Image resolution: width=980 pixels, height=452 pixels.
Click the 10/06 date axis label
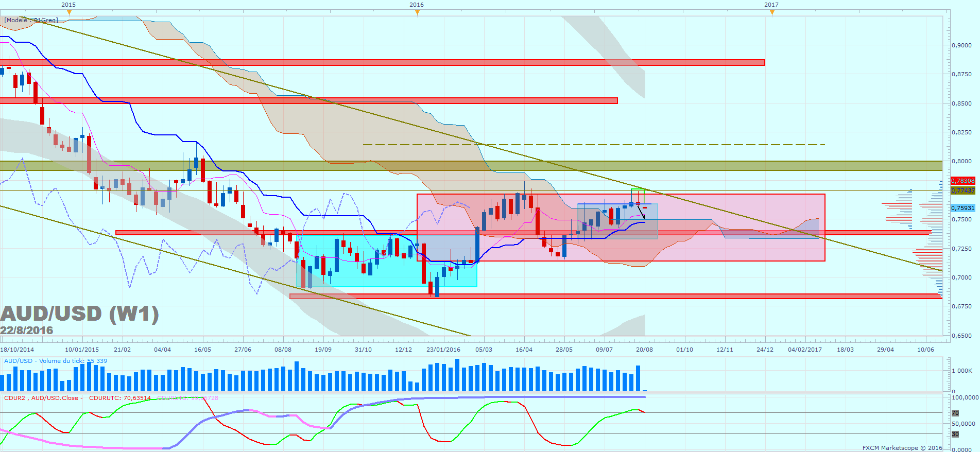point(925,350)
